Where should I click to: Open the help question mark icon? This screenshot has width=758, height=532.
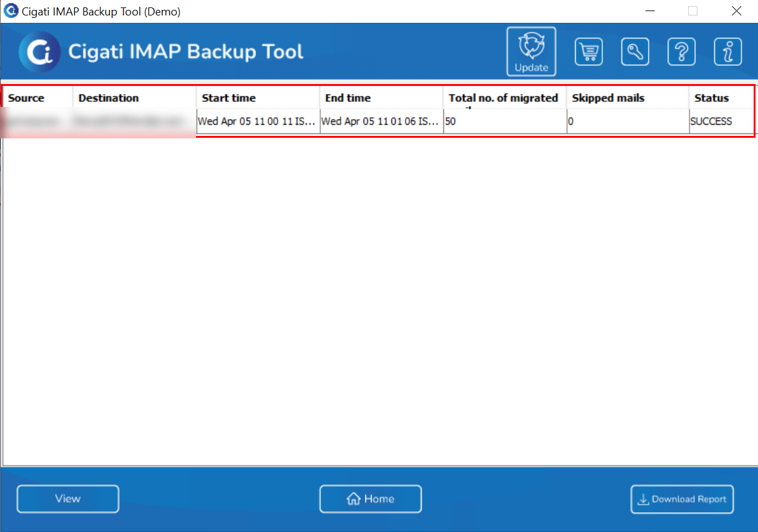681,52
